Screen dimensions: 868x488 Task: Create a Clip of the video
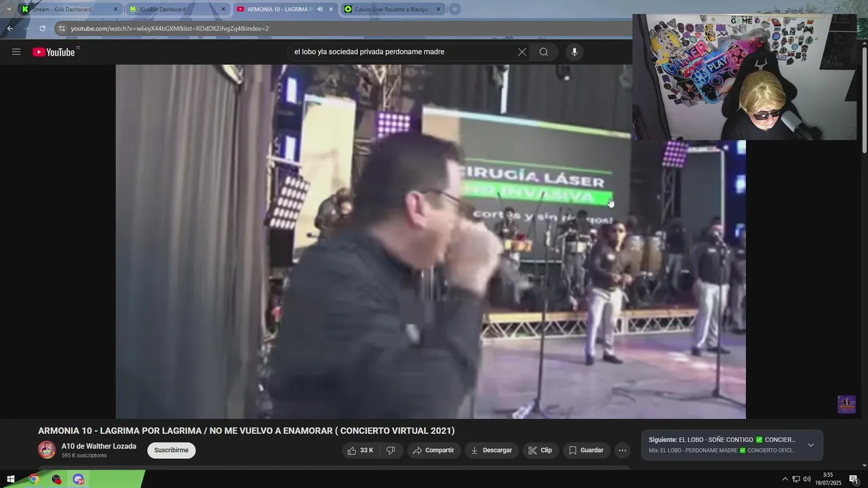540,450
